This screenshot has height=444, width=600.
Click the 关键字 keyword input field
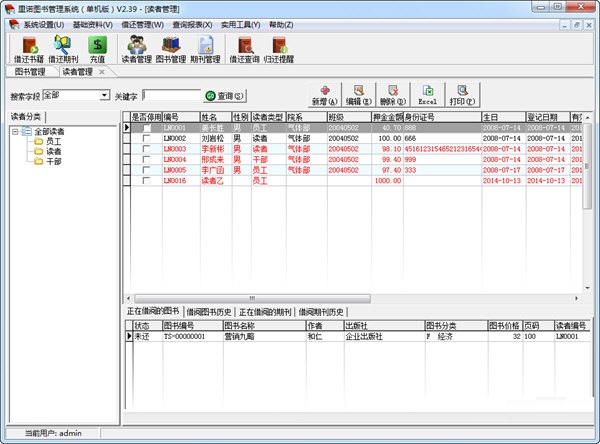pos(171,96)
